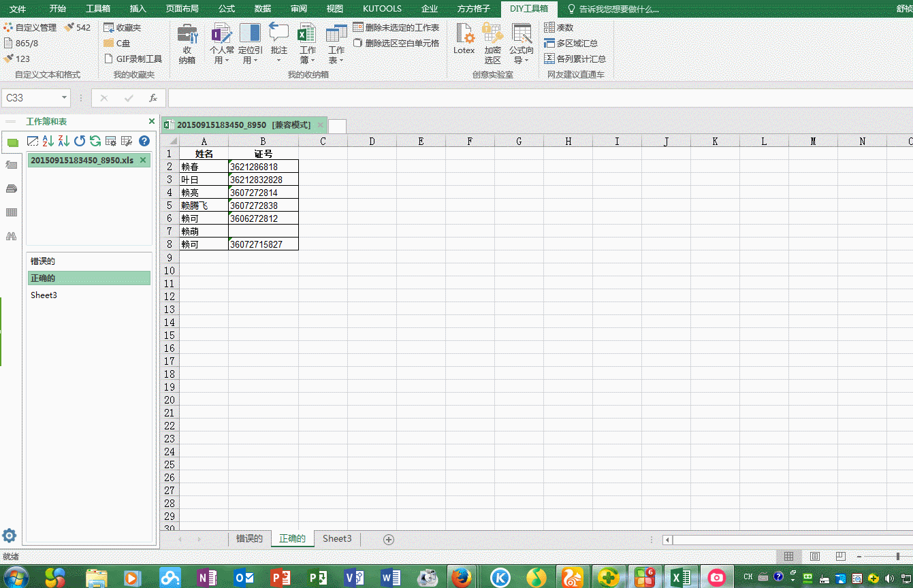The image size is (913, 588).
Task: Open the settings gear at pane bottom
Action: pos(10,536)
